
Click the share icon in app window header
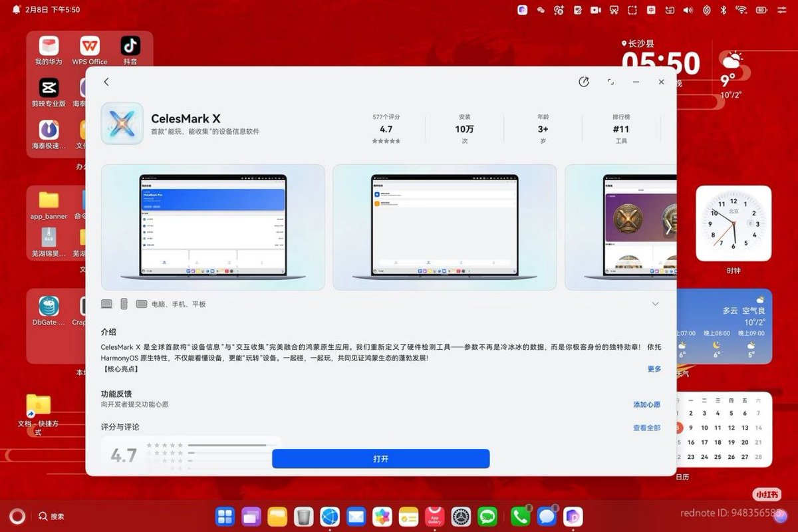tap(584, 82)
